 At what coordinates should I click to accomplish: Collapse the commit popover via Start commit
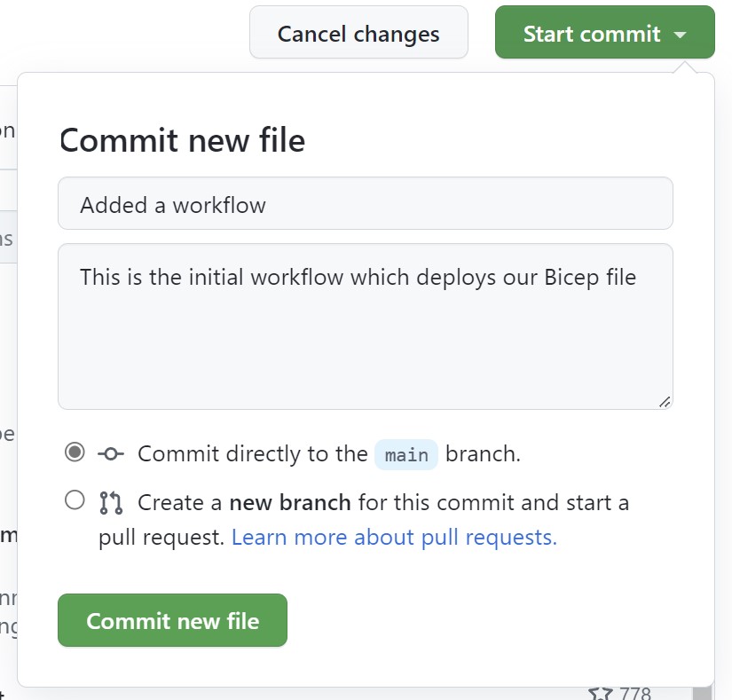click(604, 33)
